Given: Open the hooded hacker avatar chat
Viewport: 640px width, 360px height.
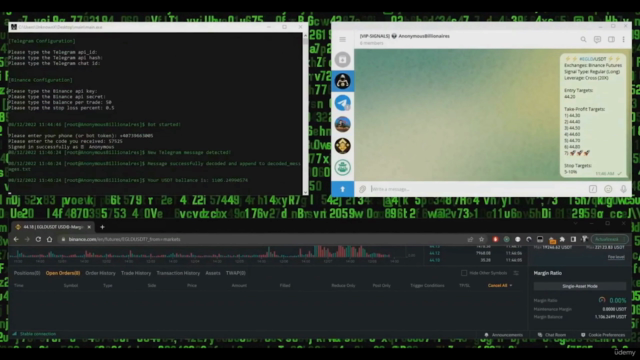Looking at the screenshot, I should click(x=342, y=81).
